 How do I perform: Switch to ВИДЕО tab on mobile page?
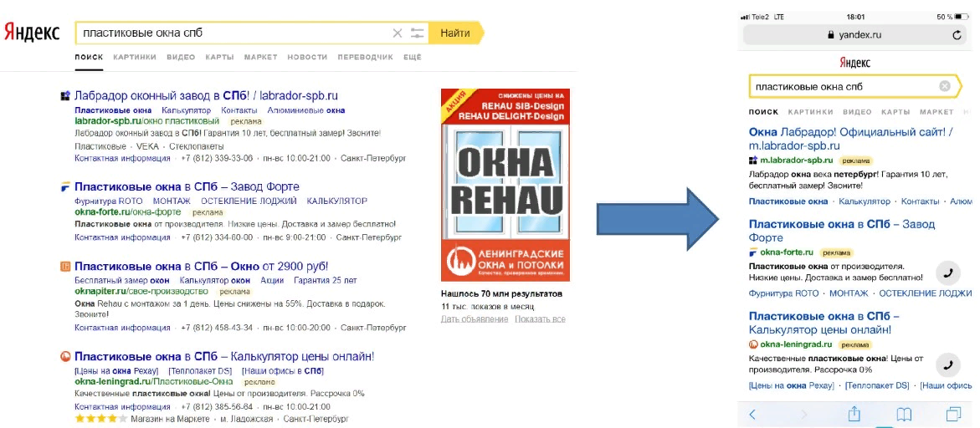click(x=857, y=112)
